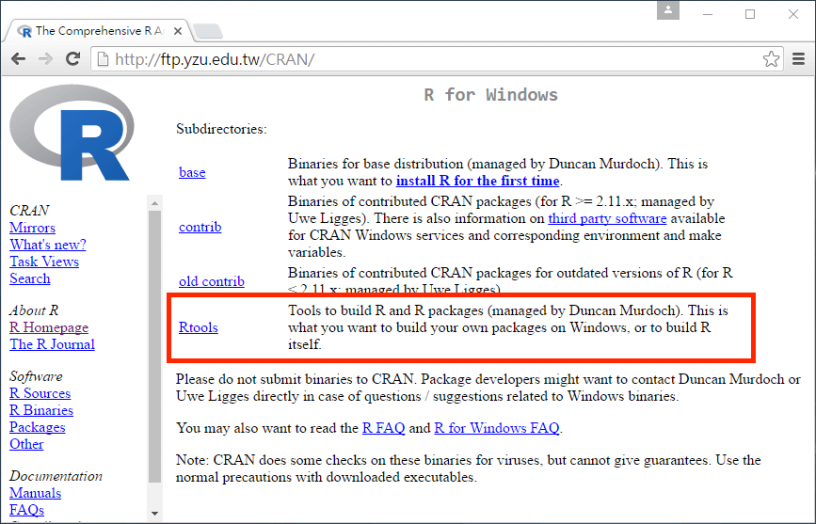Open the Chrome hamburger menu
816x524 pixels.
799,59
